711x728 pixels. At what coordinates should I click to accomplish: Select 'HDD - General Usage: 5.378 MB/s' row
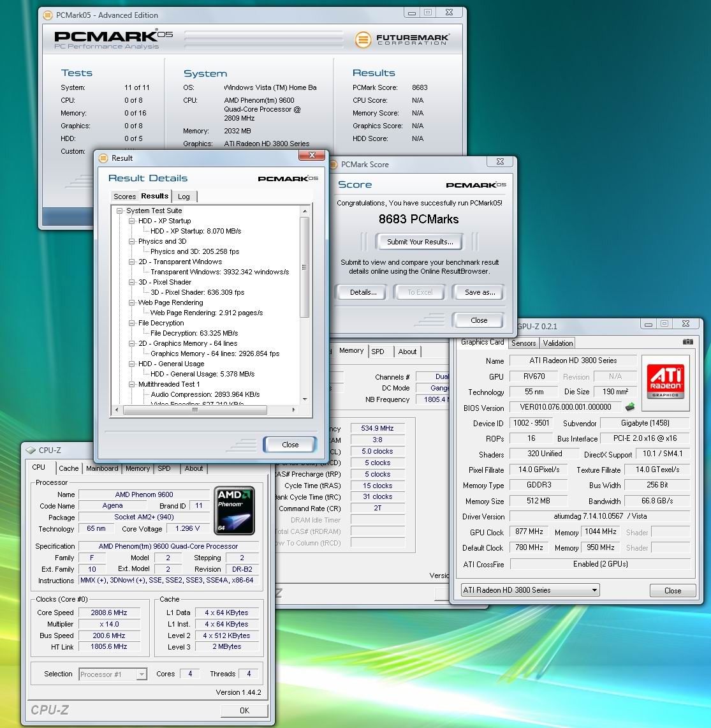[x=202, y=375]
